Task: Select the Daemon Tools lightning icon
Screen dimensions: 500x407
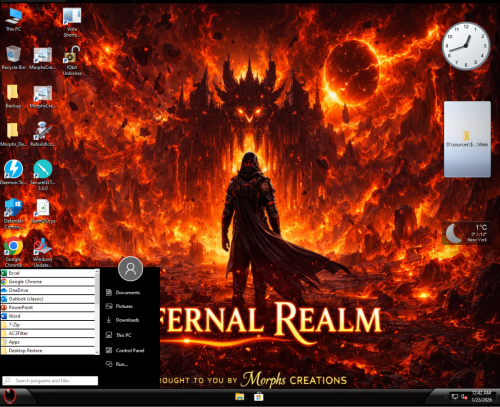Action: point(13,172)
